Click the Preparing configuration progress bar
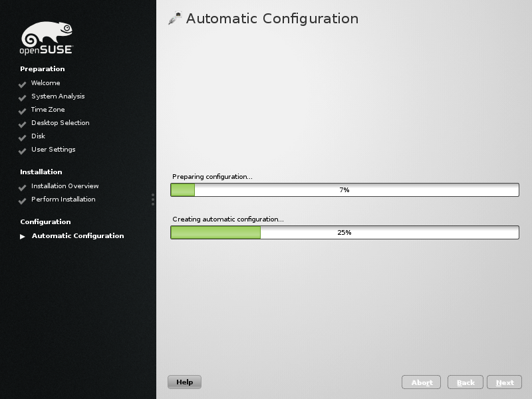Viewport: 532px width, 399px height. [344, 190]
